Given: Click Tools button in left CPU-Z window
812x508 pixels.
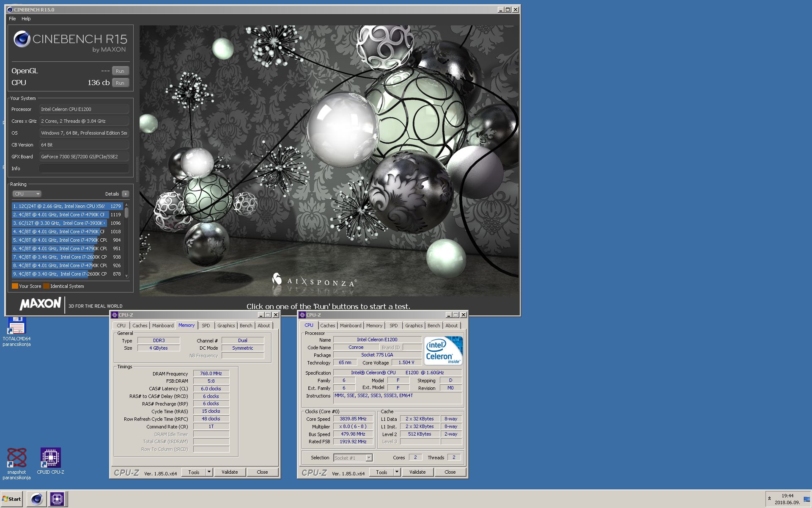Looking at the screenshot, I should pyautogui.click(x=194, y=472).
